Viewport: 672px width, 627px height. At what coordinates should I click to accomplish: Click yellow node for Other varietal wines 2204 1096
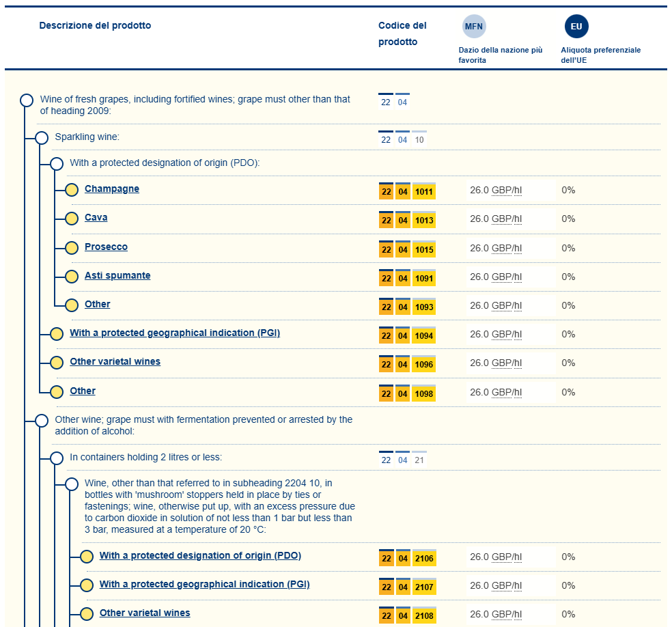point(57,363)
